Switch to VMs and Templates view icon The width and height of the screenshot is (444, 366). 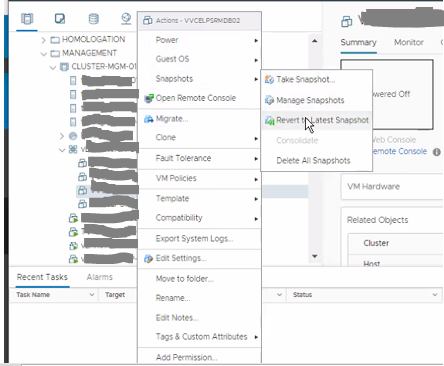(60, 19)
